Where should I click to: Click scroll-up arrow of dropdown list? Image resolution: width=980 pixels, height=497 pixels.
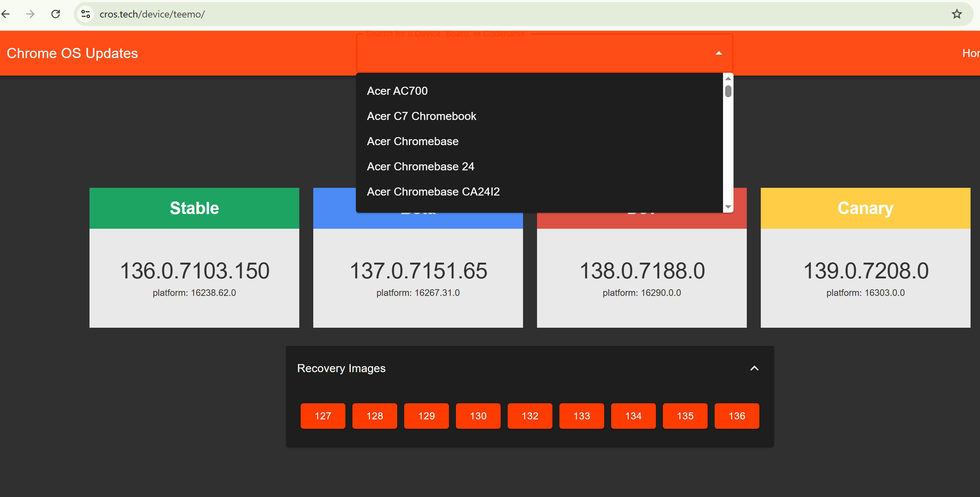click(728, 78)
